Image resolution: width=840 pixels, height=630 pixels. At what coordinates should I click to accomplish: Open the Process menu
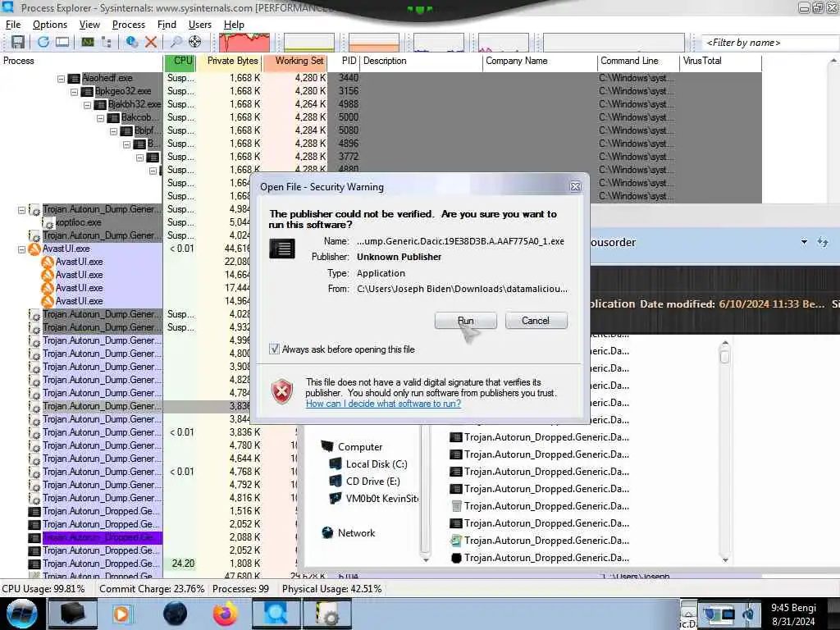(x=129, y=25)
